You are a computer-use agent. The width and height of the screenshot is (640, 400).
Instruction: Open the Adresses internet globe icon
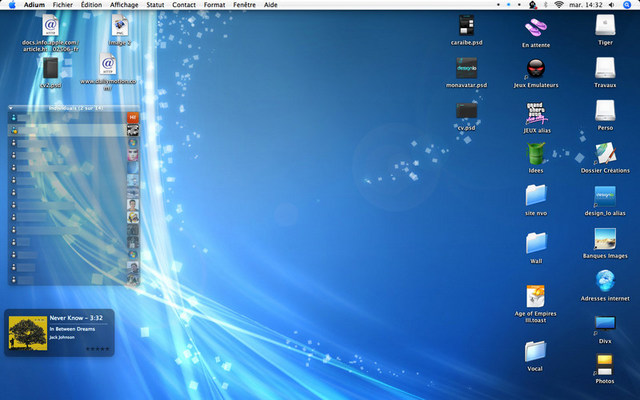(x=605, y=281)
